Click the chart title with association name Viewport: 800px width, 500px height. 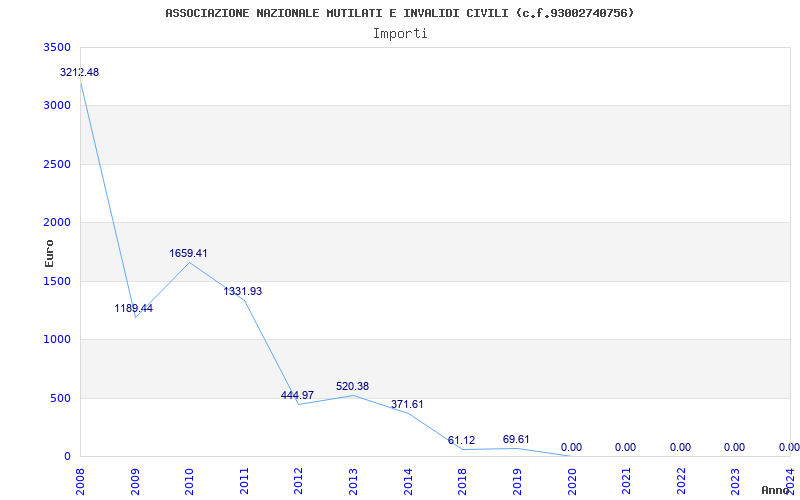click(400, 13)
